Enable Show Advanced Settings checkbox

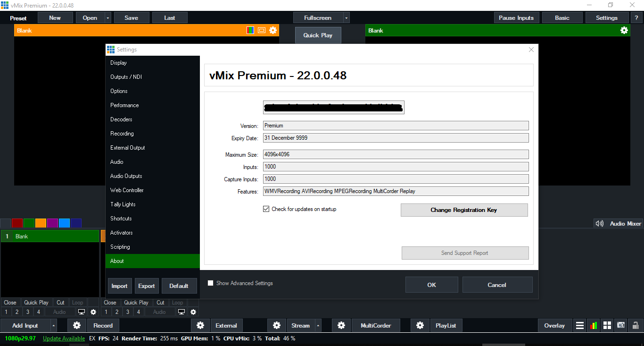coord(211,283)
